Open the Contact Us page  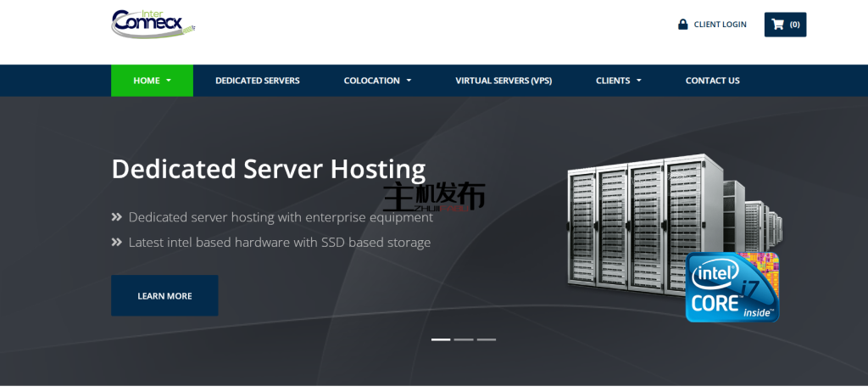click(712, 81)
